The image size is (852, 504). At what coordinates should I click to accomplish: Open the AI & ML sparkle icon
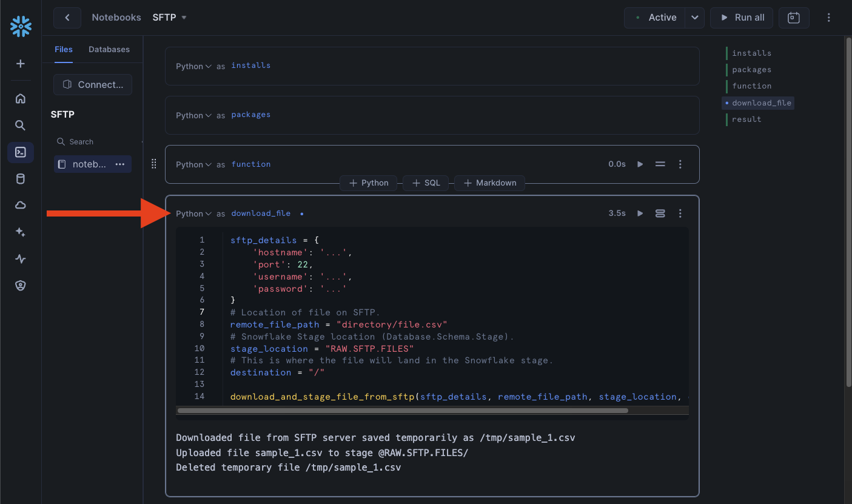(21, 232)
